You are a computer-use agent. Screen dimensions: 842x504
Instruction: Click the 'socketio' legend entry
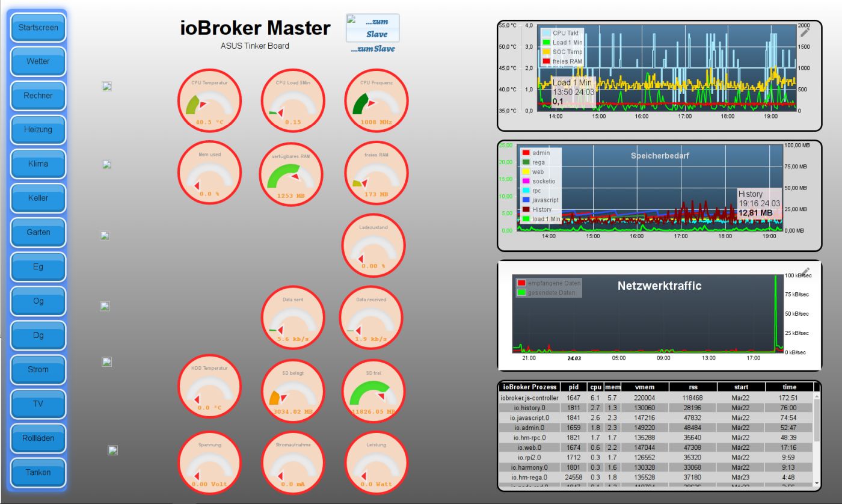[x=539, y=181]
